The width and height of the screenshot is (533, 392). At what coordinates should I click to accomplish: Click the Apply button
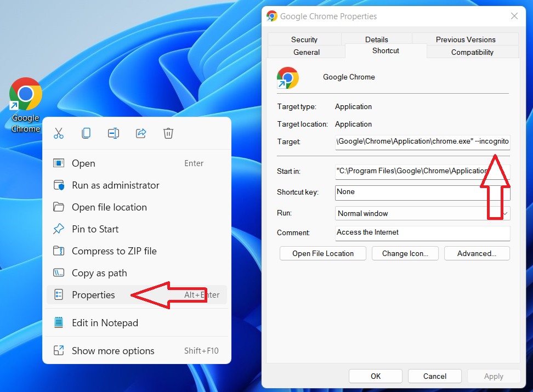494,376
